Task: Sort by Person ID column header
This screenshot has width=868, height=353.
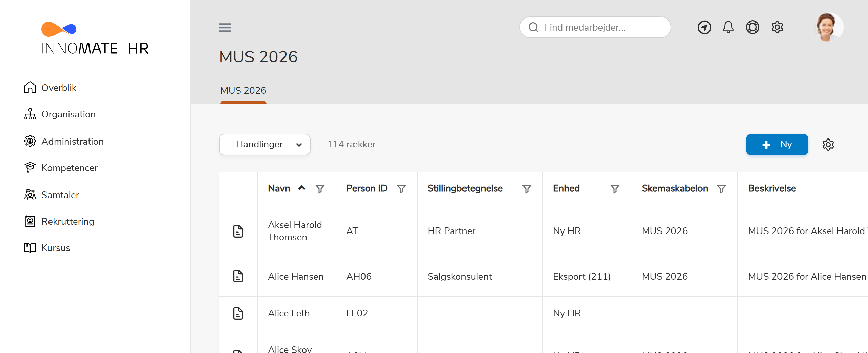Action: (367, 188)
